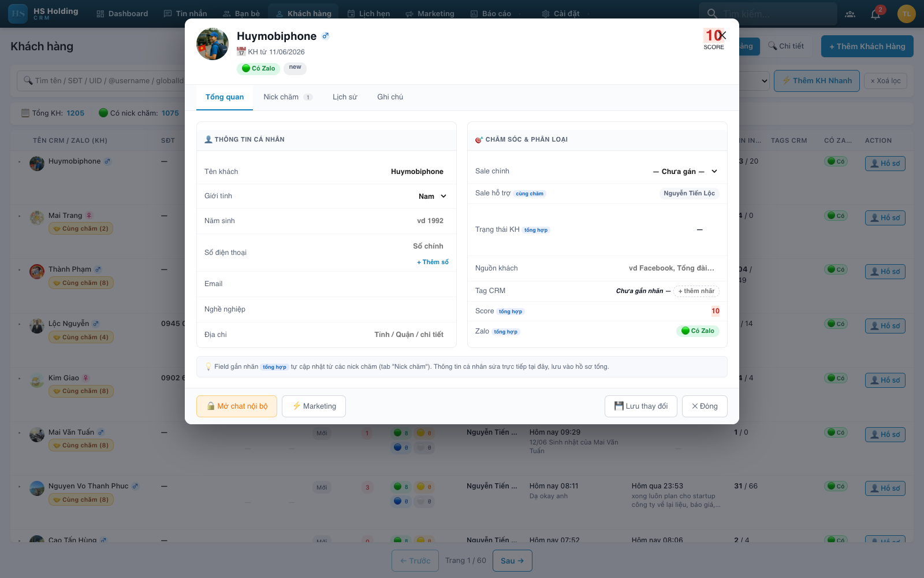Viewport: 924px width, 578px height.
Task: Switch to the Tổng quan tab
Action: 225,97
